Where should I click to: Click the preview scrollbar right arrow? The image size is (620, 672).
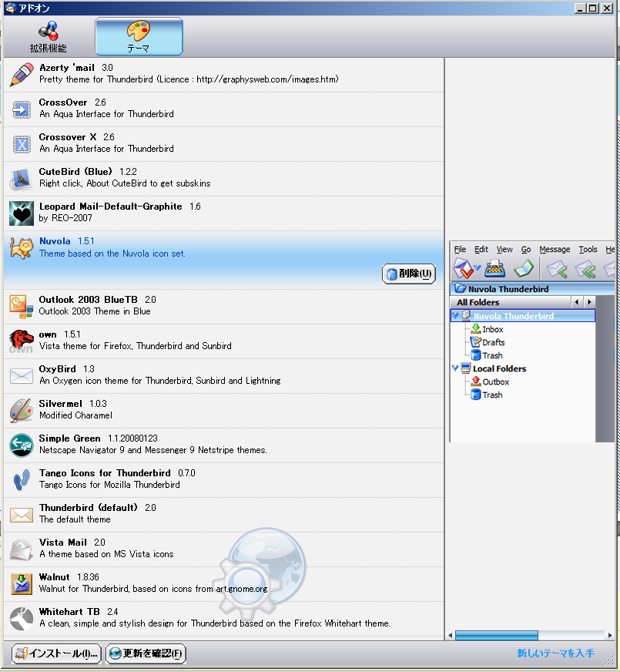[610, 635]
